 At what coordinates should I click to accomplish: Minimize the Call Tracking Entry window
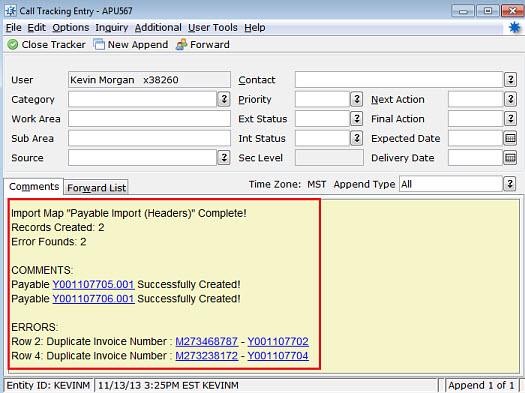[463, 11]
